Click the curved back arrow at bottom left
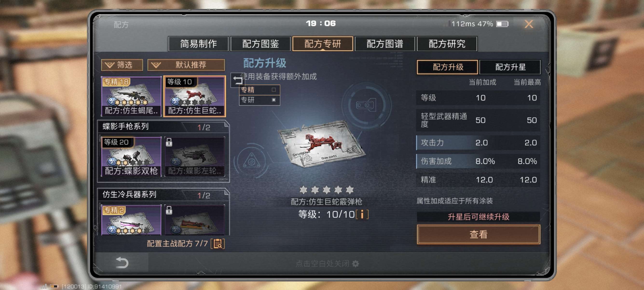 (122, 262)
